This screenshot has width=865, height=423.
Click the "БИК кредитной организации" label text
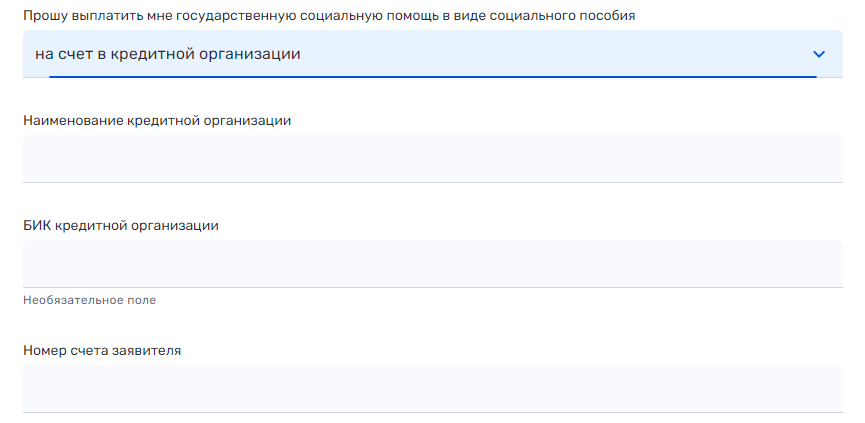point(121,225)
